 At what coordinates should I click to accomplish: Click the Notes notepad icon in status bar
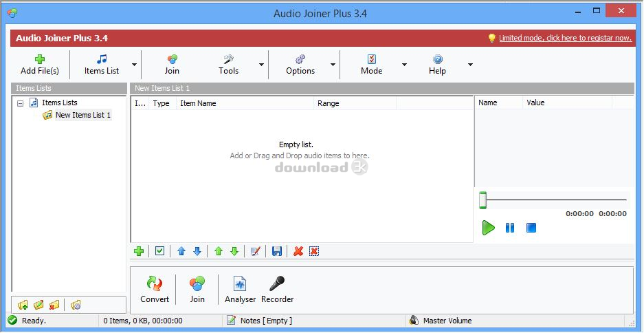232,321
